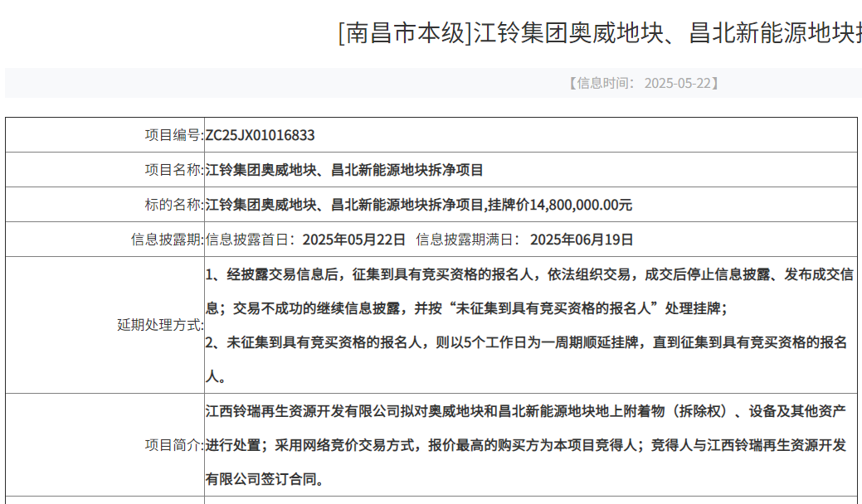Click the line 有限公司签订合同。
The image size is (862, 504).
pyautogui.click(x=265, y=479)
